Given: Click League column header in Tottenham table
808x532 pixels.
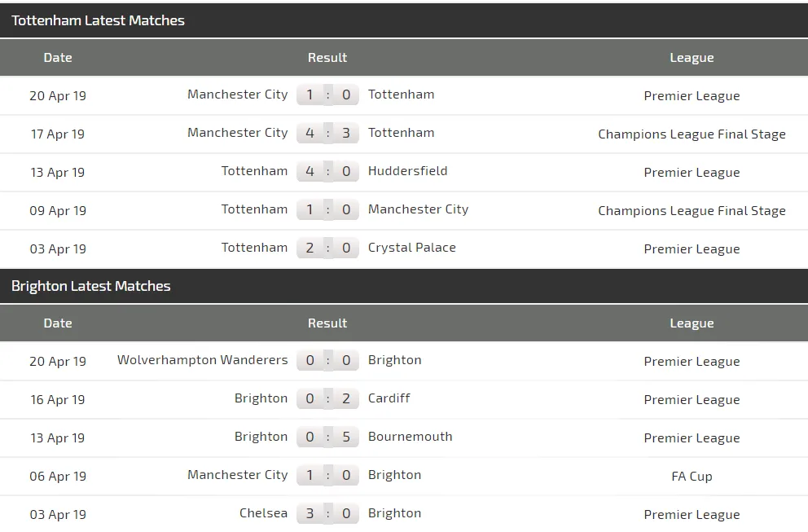Looking at the screenshot, I should 692,58.
